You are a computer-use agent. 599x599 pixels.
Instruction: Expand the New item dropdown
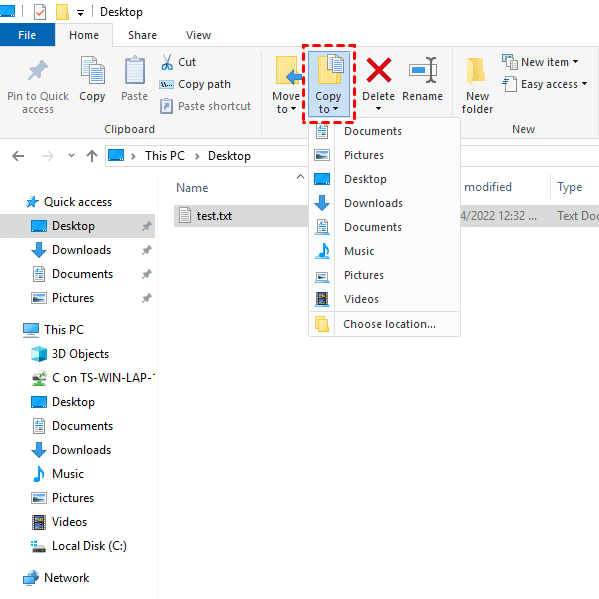(x=540, y=62)
